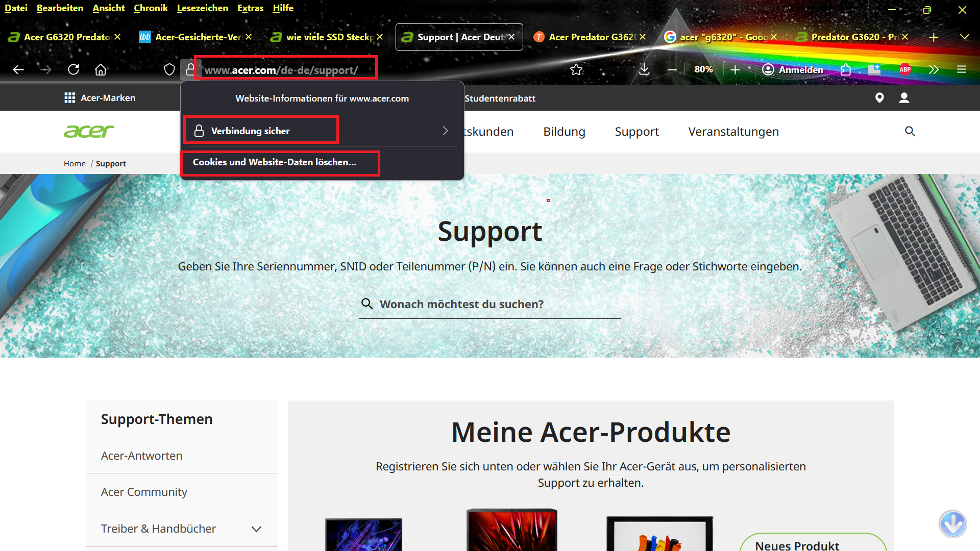Open the browser home page
Viewport: 980px width, 551px height.
pyautogui.click(x=101, y=70)
